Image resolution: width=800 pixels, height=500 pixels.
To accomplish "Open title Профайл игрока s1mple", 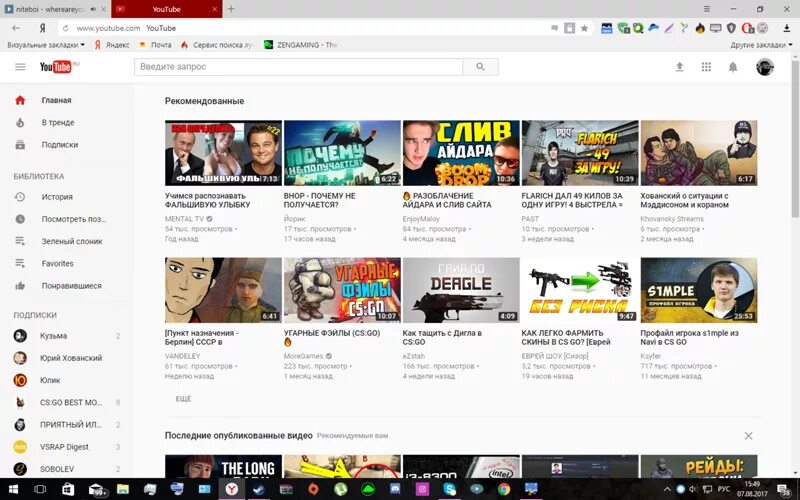I will (x=689, y=337).
